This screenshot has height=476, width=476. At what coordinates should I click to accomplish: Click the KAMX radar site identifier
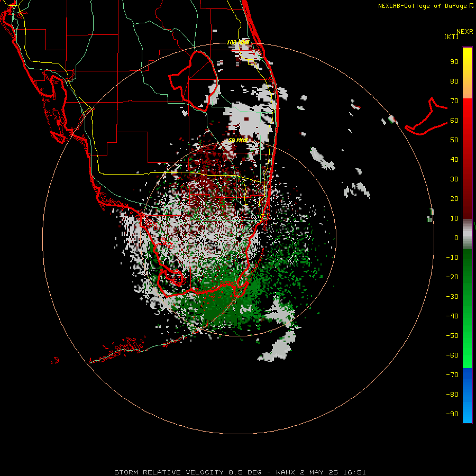(286, 472)
